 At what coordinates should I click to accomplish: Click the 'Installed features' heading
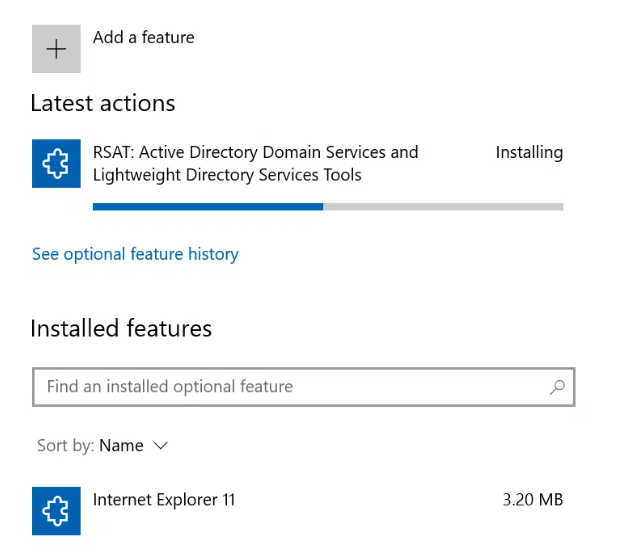pos(121,328)
